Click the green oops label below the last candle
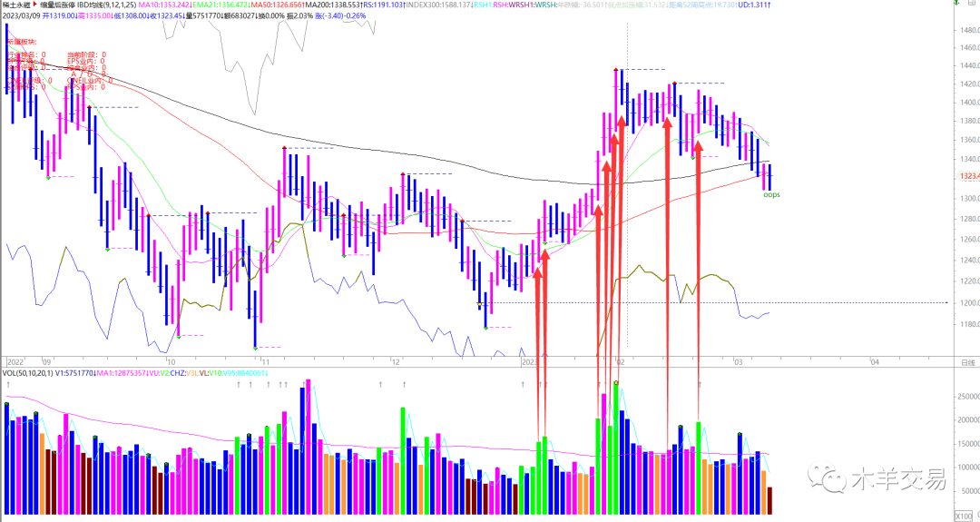Viewport: 980px width, 522px height. (771, 194)
